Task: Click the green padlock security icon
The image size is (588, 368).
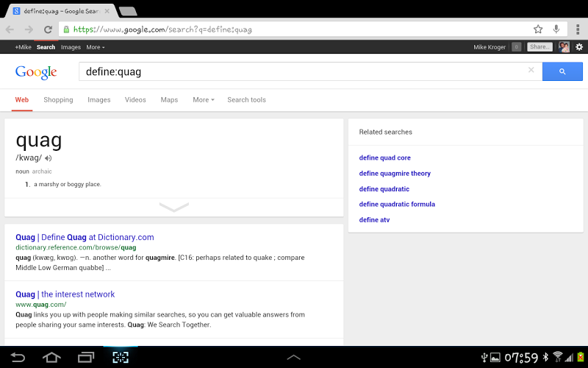Action: point(66,29)
